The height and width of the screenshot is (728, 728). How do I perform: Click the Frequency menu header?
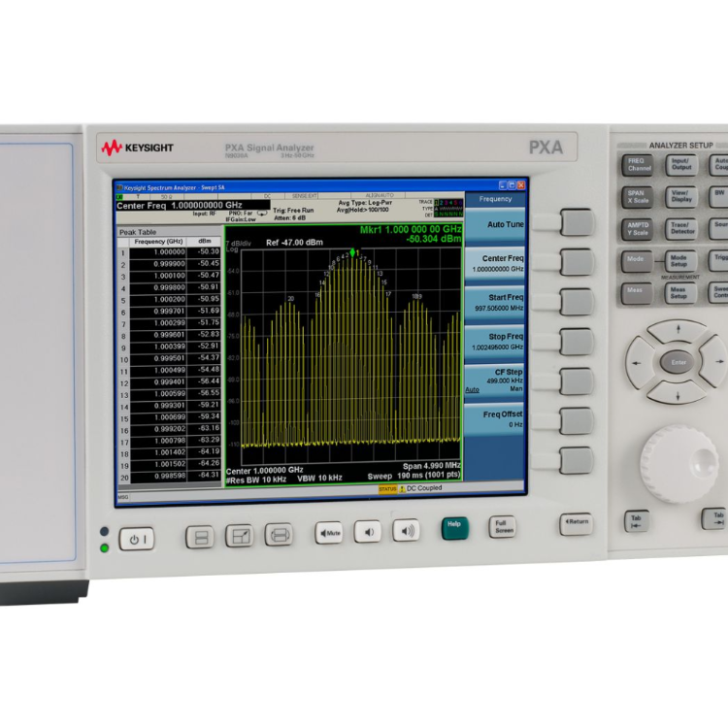(495, 199)
